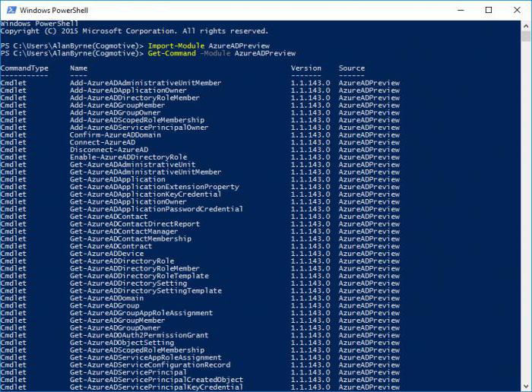Click the Version column header
Image resolution: width=532 pixels, height=392 pixels.
(306, 68)
